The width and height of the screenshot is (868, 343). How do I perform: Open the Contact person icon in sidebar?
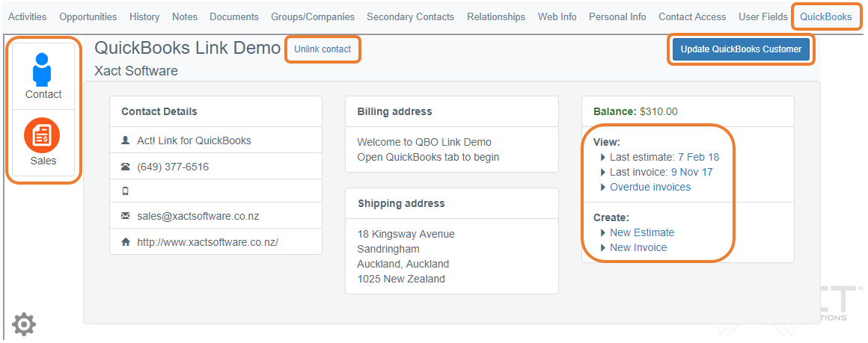[x=42, y=70]
